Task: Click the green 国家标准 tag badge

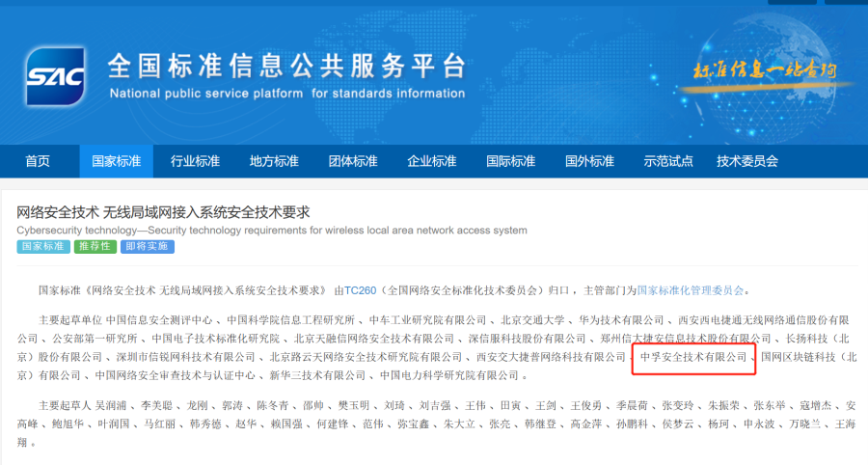Action: (42, 247)
